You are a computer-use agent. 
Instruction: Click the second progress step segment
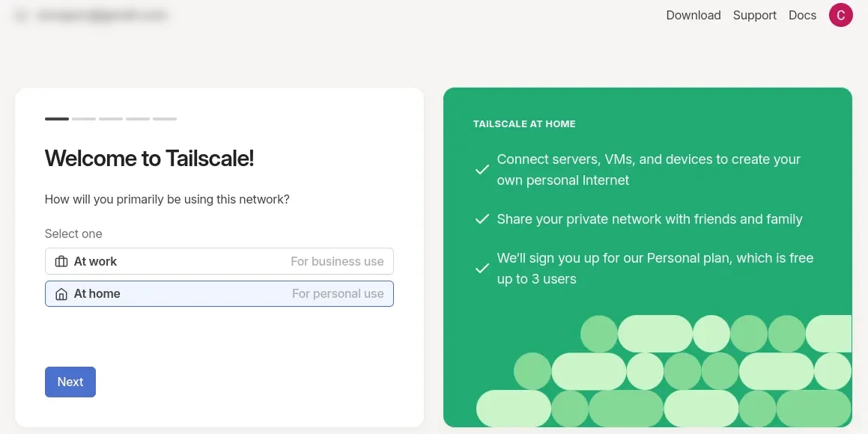click(x=84, y=119)
